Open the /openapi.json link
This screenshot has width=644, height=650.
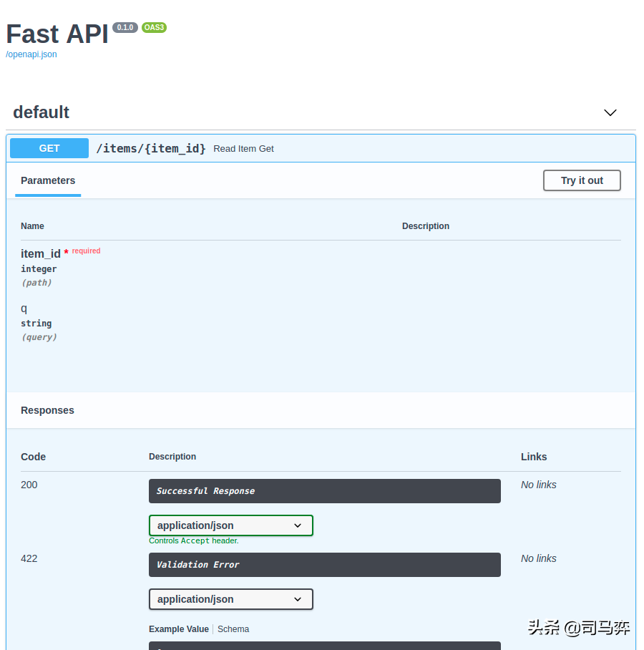[x=31, y=54]
